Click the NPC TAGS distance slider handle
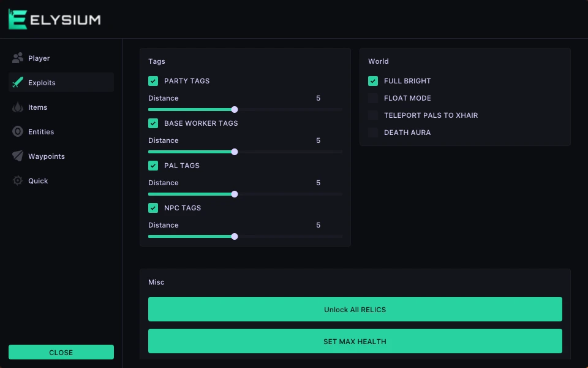The image size is (588, 368). point(235,237)
